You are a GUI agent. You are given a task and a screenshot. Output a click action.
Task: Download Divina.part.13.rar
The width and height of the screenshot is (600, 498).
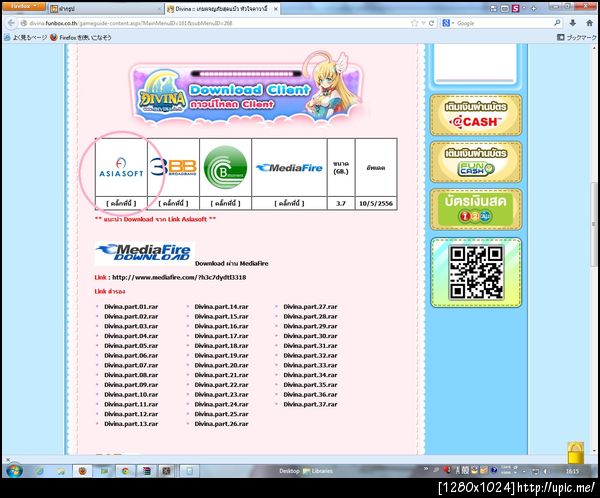click(x=131, y=424)
